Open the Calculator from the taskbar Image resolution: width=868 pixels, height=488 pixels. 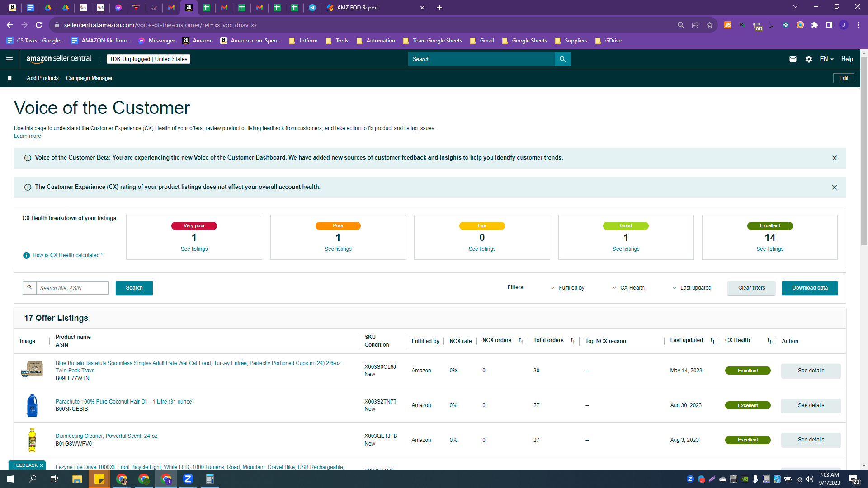(x=210, y=479)
